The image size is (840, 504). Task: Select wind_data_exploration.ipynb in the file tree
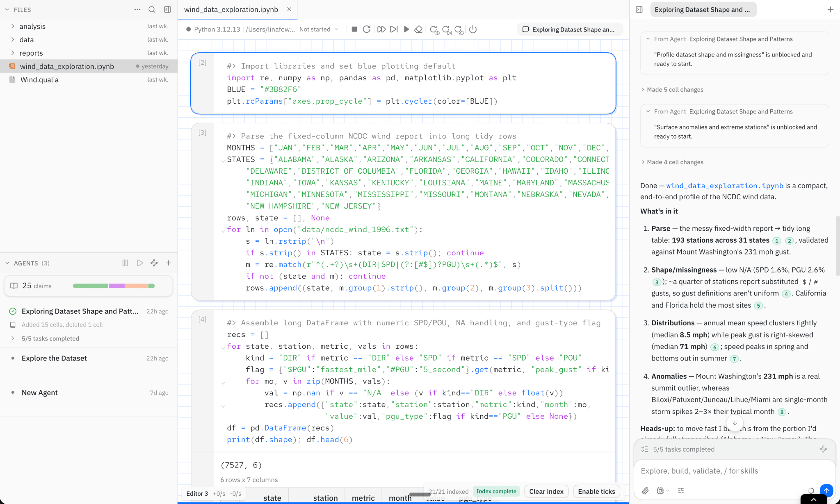89,66
